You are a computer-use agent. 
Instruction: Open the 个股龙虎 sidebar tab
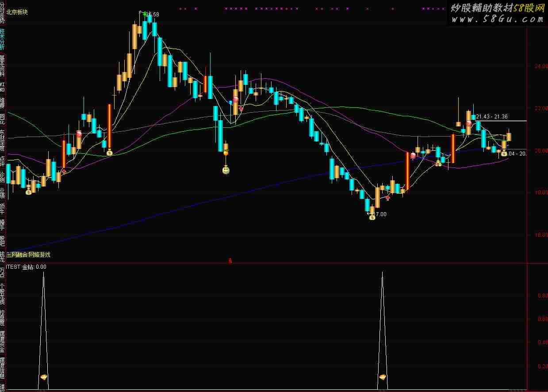tap(2, 294)
